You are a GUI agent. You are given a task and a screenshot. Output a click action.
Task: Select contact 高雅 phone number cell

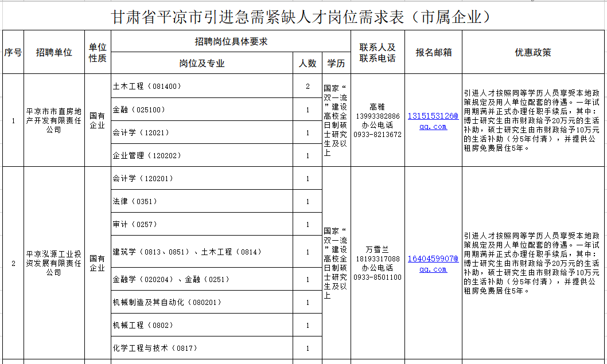[x=378, y=120]
